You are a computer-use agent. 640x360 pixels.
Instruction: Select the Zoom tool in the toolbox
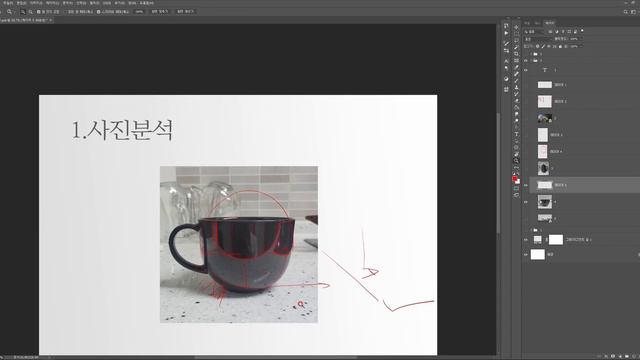516,161
